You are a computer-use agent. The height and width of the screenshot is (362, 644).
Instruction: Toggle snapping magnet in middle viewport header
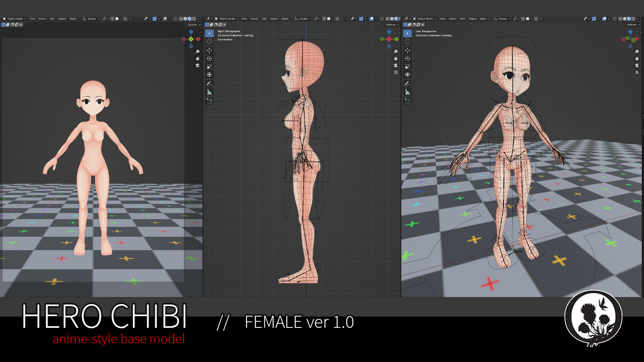324,19
